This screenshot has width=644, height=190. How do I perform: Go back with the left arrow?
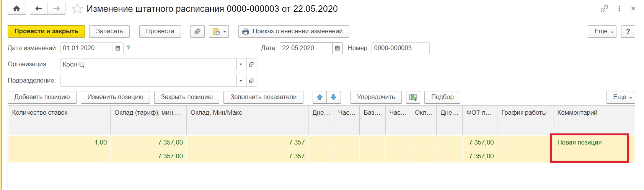point(39,9)
